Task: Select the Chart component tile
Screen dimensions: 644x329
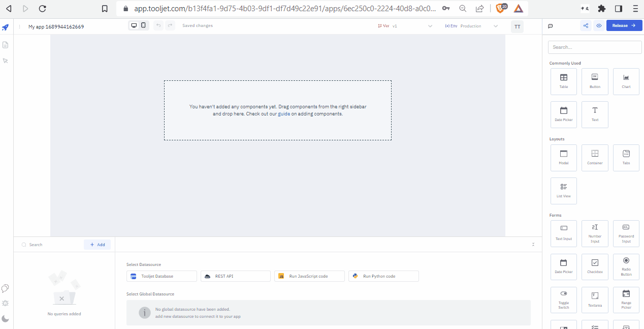Action: point(626,81)
